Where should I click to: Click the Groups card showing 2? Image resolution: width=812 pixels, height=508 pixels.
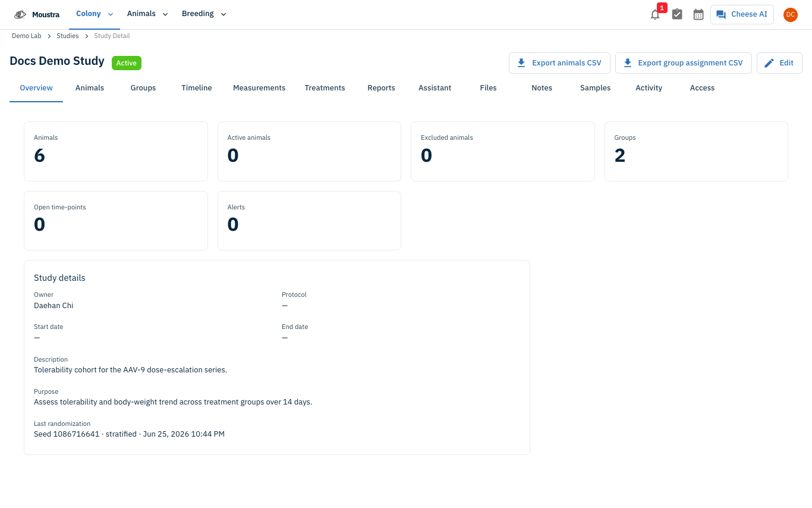pyautogui.click(x=696, y=151)
